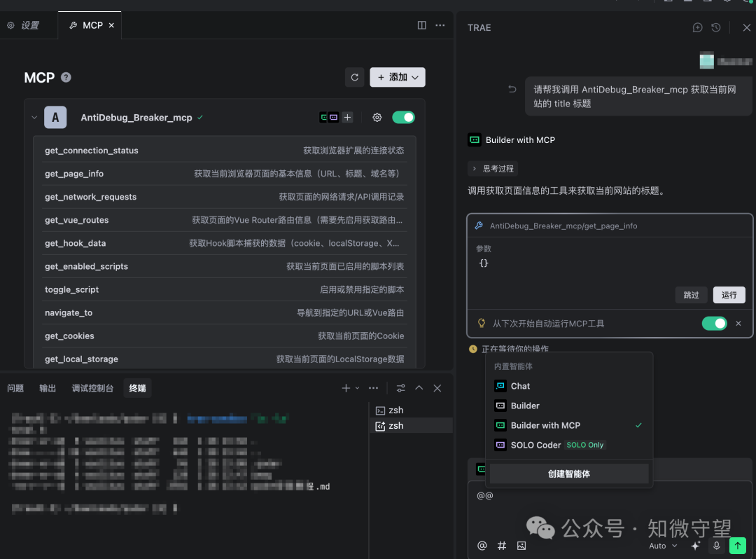
Task: Select the first zsh terminal
Action: pyautogui.click(x=411, y=410)
